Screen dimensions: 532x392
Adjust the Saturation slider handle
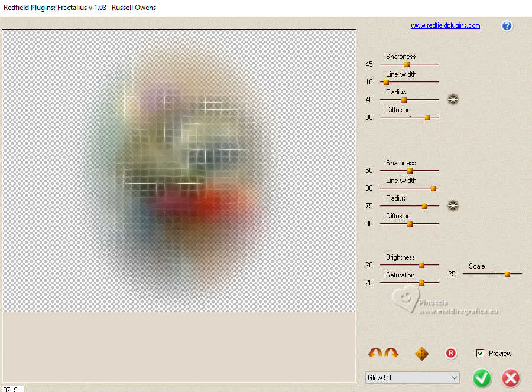421,283
